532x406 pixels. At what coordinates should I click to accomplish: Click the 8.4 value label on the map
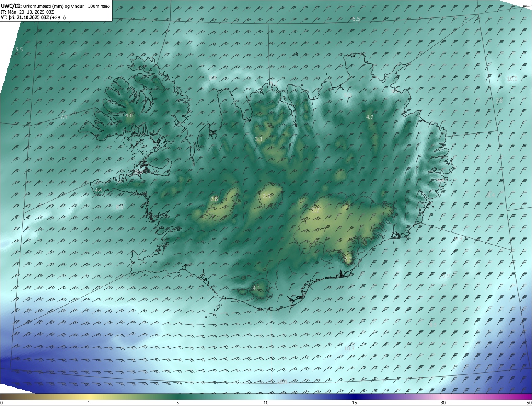coord(491,195)
